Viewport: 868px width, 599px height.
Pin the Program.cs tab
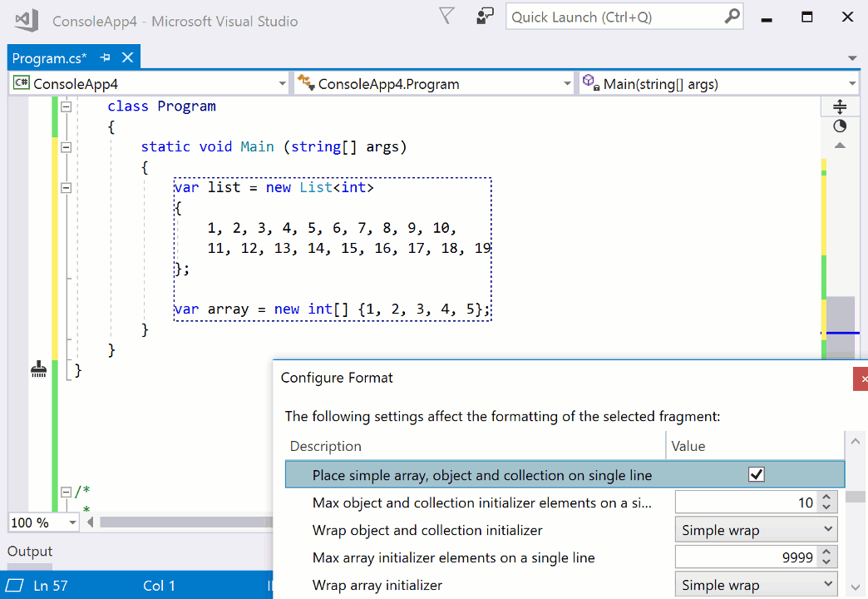106,58
